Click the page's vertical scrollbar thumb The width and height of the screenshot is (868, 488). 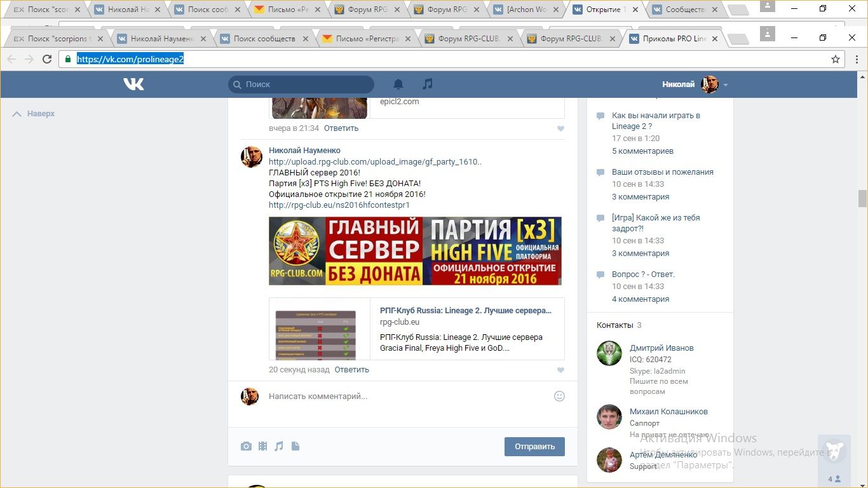[x=862, y=198]
